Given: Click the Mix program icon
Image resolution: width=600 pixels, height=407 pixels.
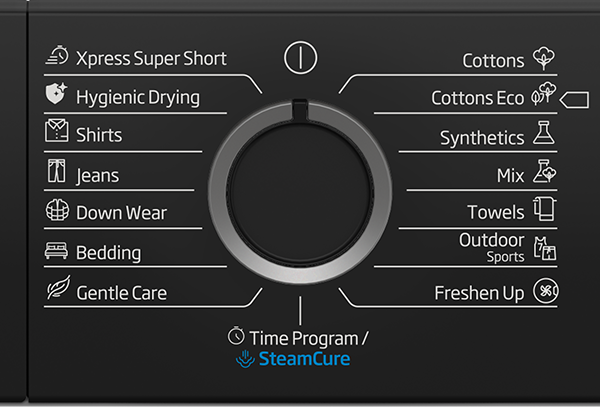Looking at the screenshot, I should coord(543,173).
